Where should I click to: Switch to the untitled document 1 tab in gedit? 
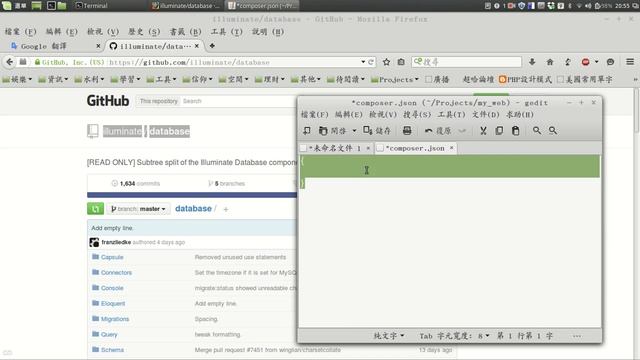335,148
